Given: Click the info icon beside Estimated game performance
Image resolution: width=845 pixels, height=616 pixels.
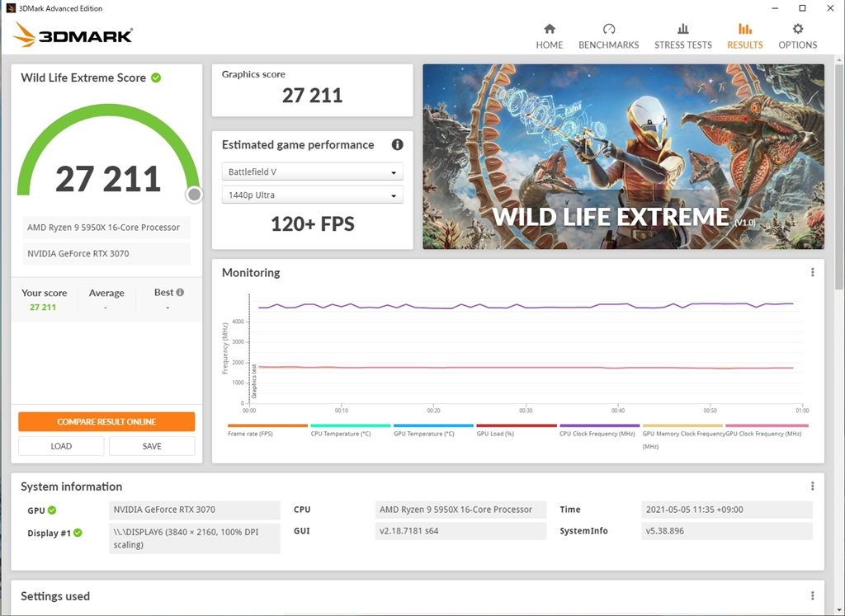Looking at the screenshot, I should [x=397, y=144].
